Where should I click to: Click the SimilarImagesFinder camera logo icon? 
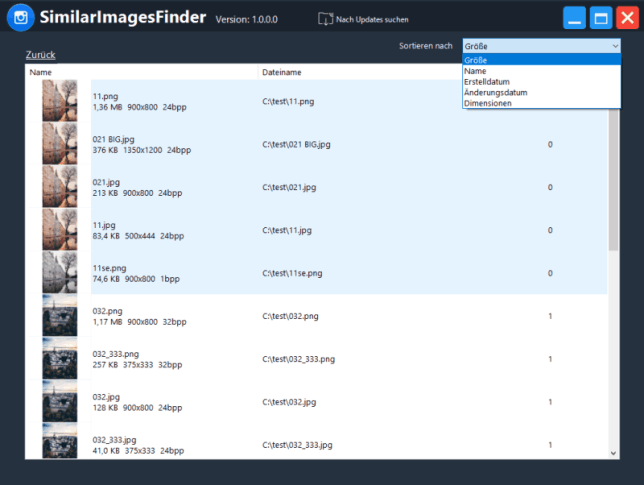[21, 18]
